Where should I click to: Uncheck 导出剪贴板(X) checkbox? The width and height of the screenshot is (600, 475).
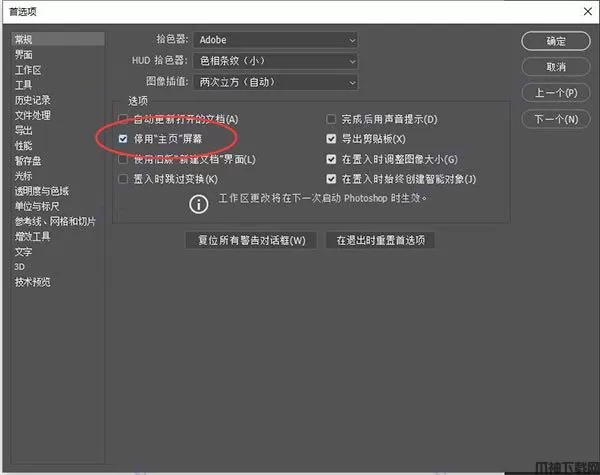point(331,139)
